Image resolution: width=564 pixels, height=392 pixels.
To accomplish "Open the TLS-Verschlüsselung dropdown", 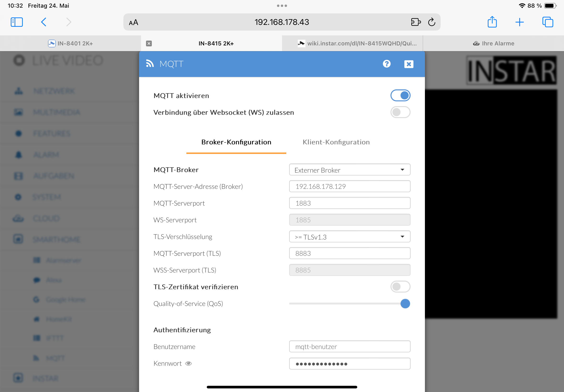I will click(x=349, y=237).
